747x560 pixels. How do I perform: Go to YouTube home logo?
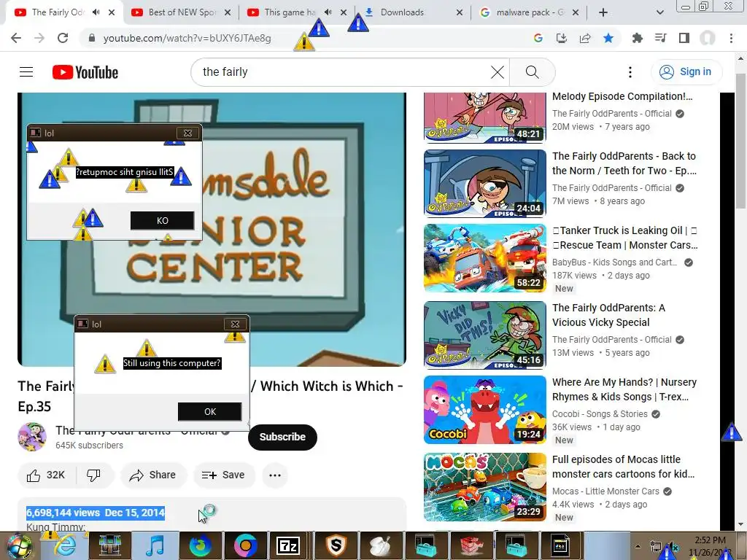coord(85,72)
